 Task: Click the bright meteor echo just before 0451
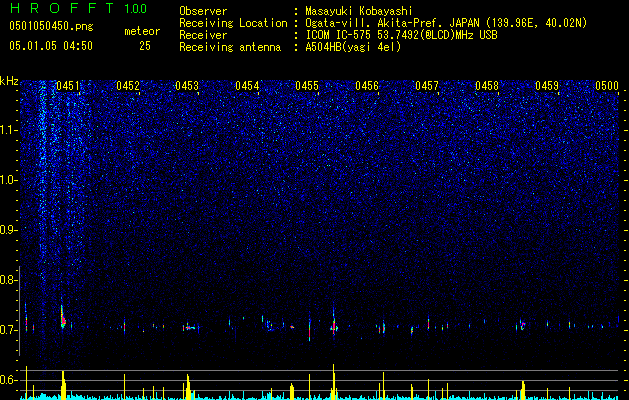pos(63,317)
